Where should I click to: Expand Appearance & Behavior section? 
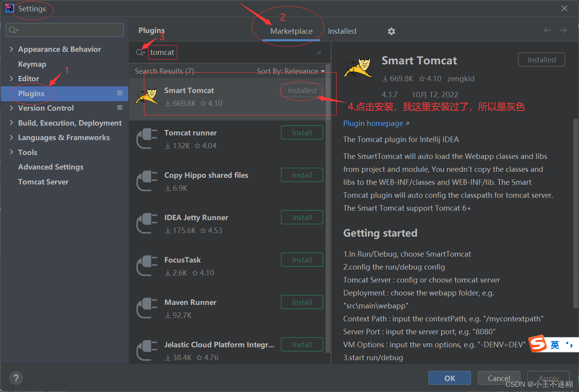coord(11,49)
